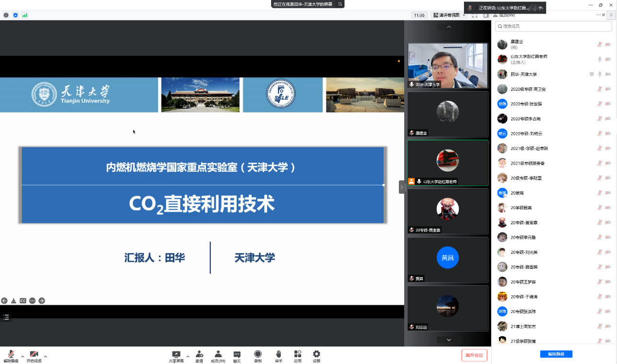The width and height of the screenshot is (617, 364).
Task: Click the blue 解除静音 button in members panel
Action: [556, 354]
